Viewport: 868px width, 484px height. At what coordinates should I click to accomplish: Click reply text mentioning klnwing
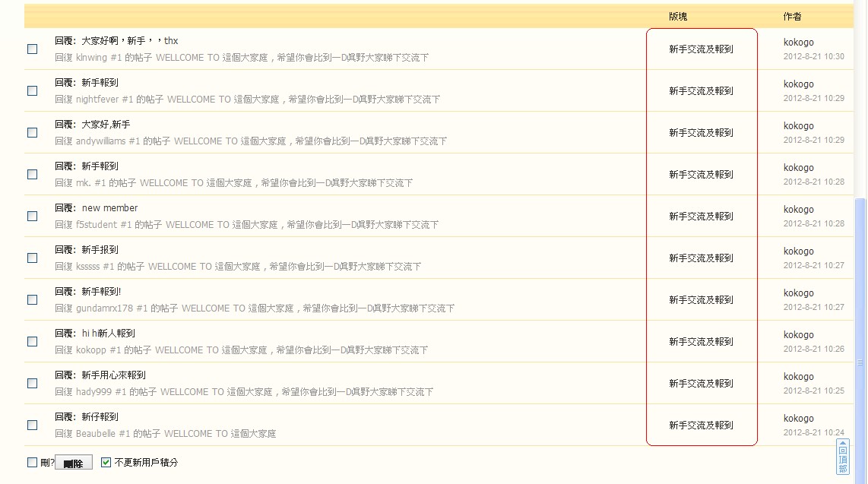coord(242,58)
